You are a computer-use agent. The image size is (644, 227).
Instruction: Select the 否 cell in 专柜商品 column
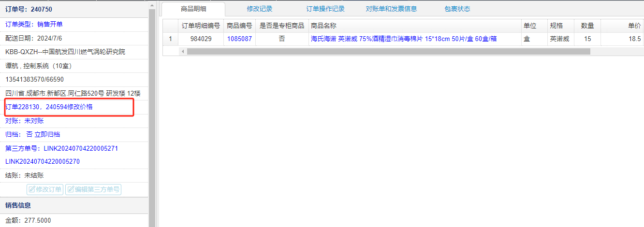tap(282, 39)
